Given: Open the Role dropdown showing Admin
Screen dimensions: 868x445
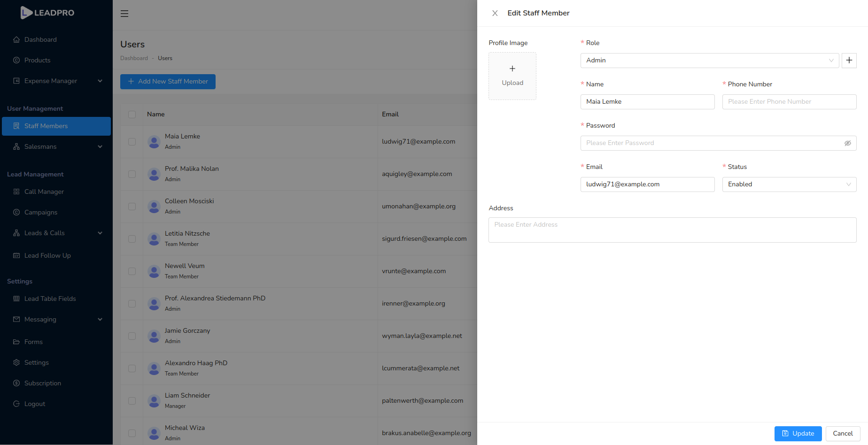Looking at the screenshot, I should pos(710,60).
